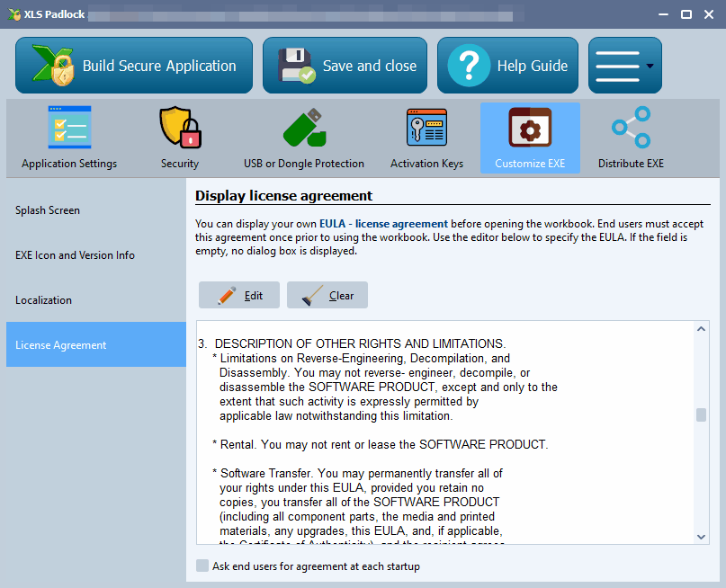Select the Distribute EXE share icon
This screenshot has height=588, width=726.
(631, 128)
